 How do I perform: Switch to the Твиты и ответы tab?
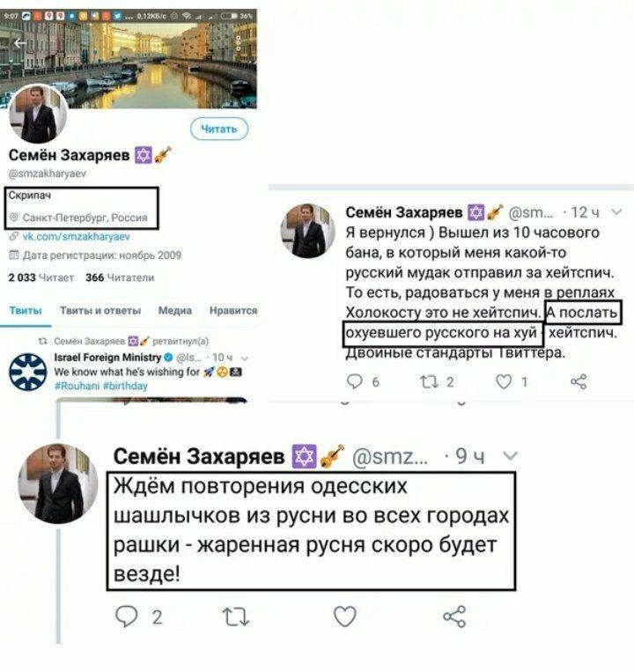pos(100,310)
